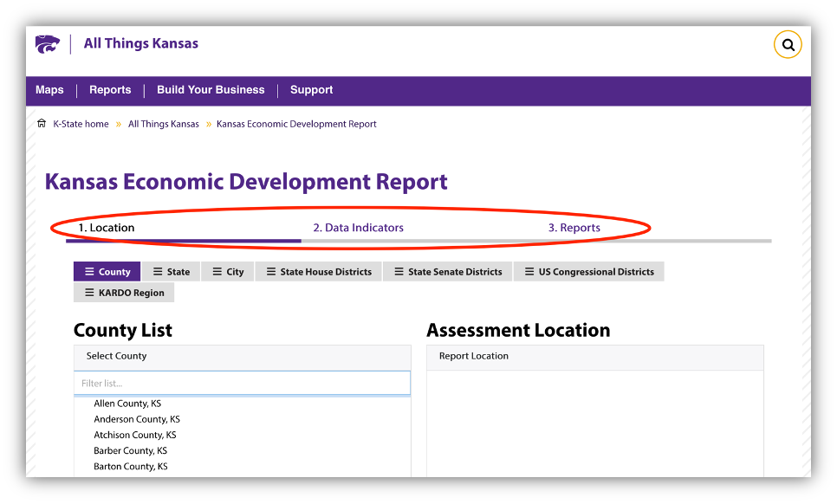Select Allen County, KS from list

pyautogui.click(x=127, y=404)
